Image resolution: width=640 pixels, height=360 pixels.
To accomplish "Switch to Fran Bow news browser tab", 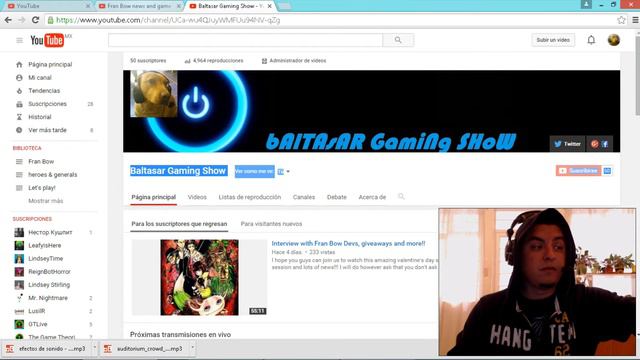I will (139, 6).
